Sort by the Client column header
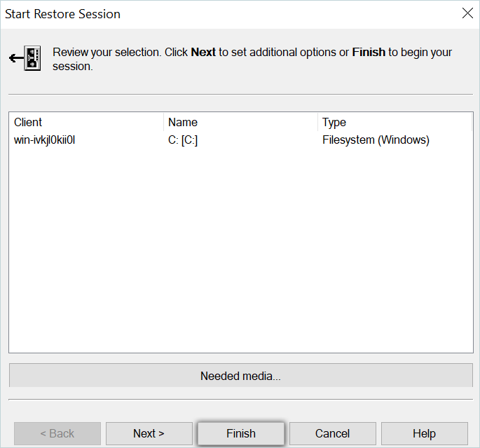 pyautogui.click(x=85, y=122)
